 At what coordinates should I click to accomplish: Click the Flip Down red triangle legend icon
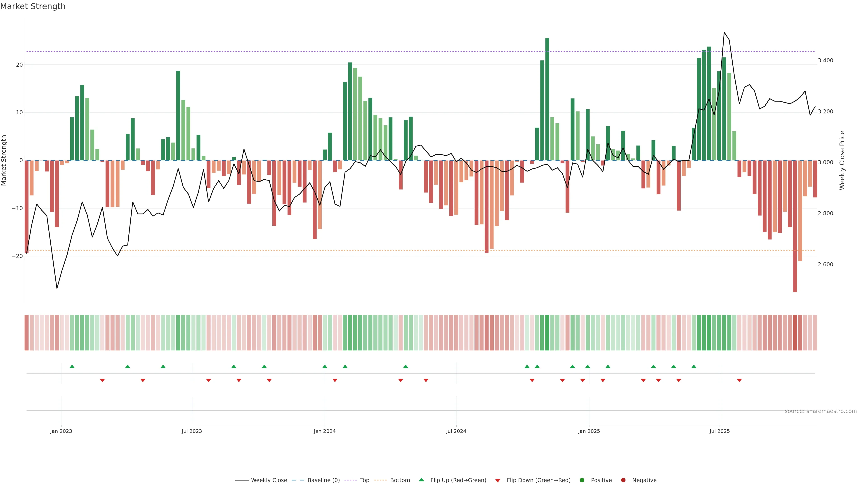[x=498, y=480]
